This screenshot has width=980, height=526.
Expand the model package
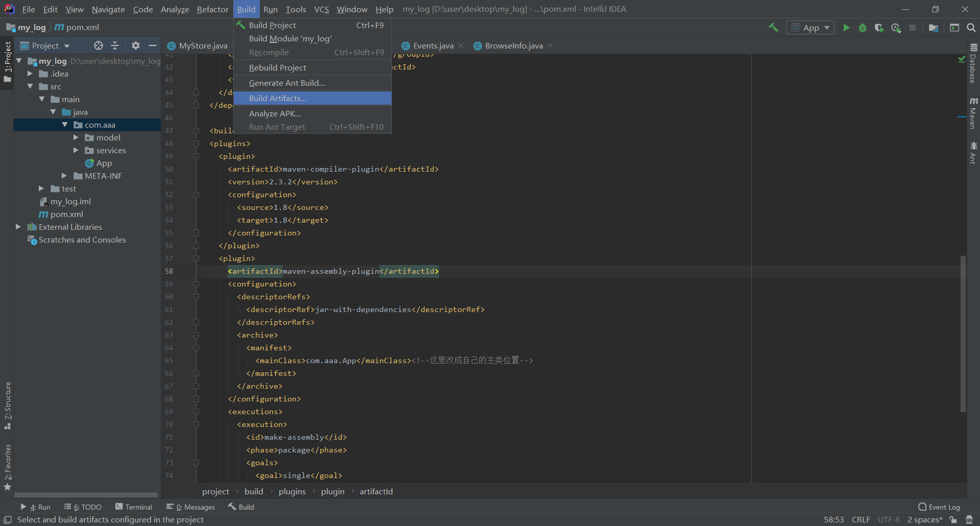coord(76,137)
